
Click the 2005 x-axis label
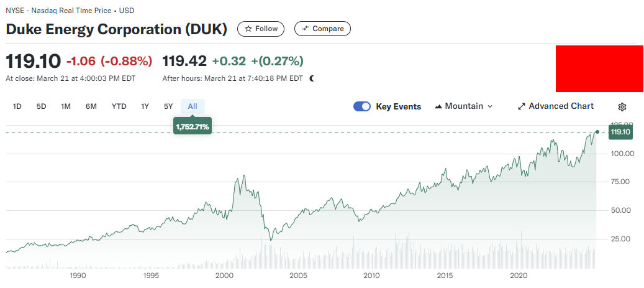click(297, 276)
